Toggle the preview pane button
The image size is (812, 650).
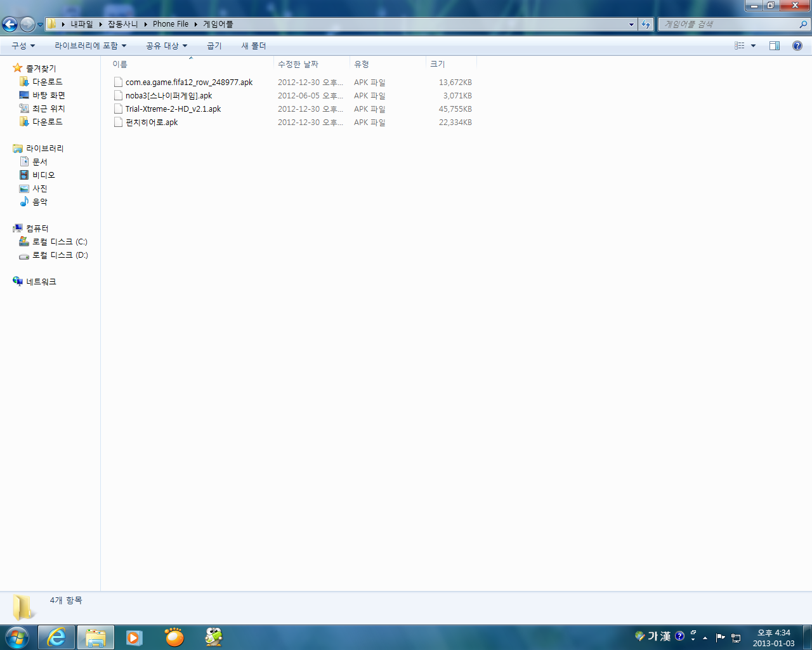pyautogui.click(x=775, y=46)
